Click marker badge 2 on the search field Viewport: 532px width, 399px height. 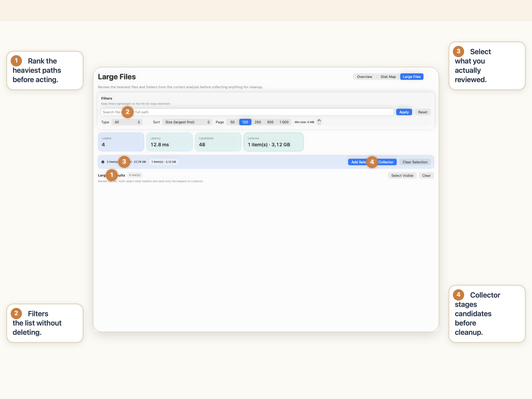(128, 112)
